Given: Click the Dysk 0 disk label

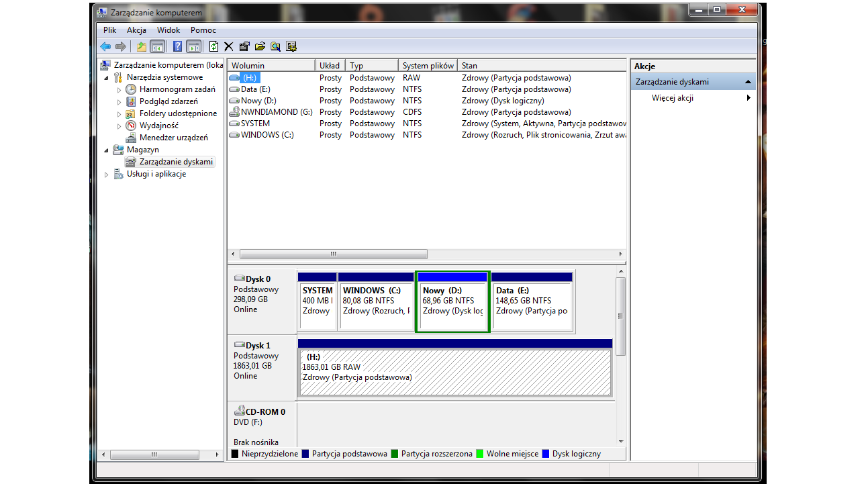Looking at the screenshot, I should pyautogui.click(x=258, y=279).
